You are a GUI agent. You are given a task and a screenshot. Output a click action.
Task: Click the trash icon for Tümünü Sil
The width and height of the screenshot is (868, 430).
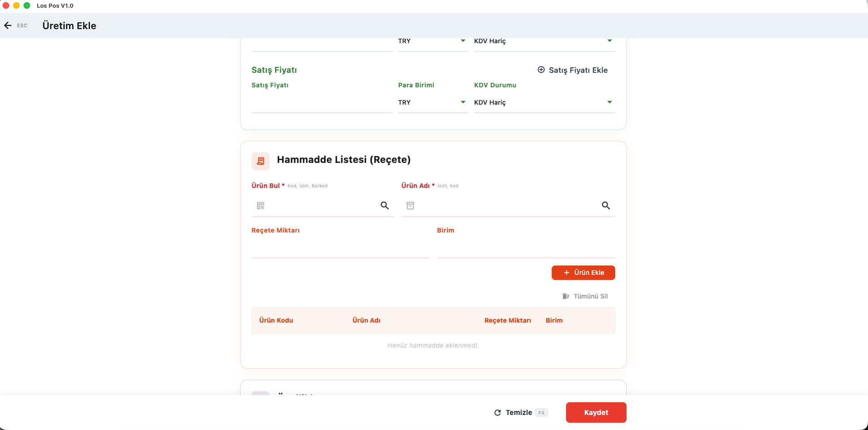pyautogui.click(x=566, y=296)
